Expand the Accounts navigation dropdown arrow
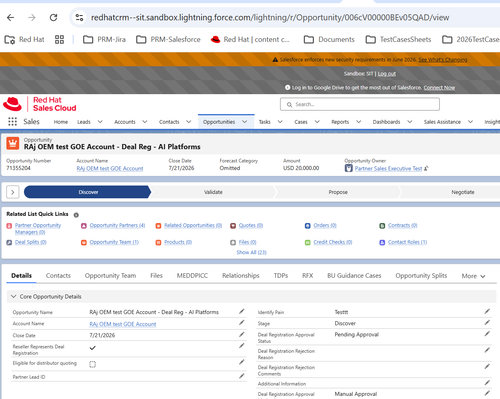Viewport: 500px width, 399px height. (145, 122)
